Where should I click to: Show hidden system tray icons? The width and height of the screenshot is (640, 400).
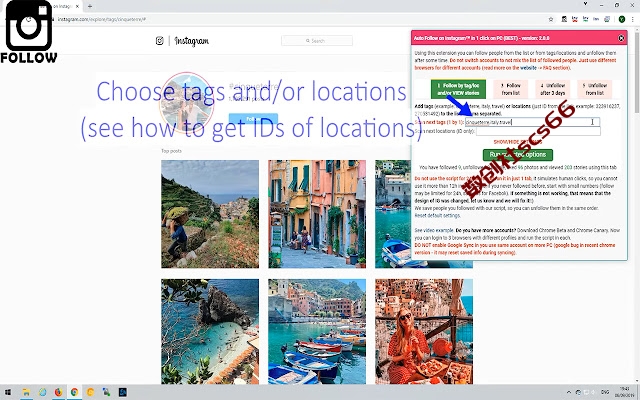coord(569,392)
